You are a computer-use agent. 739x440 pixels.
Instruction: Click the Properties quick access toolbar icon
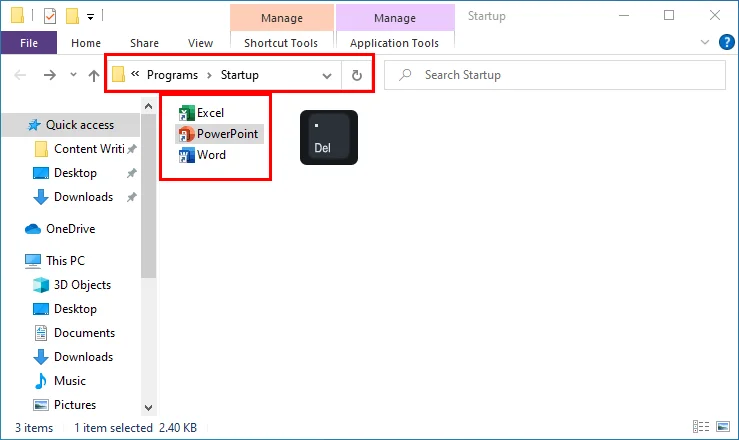[50, 16]
